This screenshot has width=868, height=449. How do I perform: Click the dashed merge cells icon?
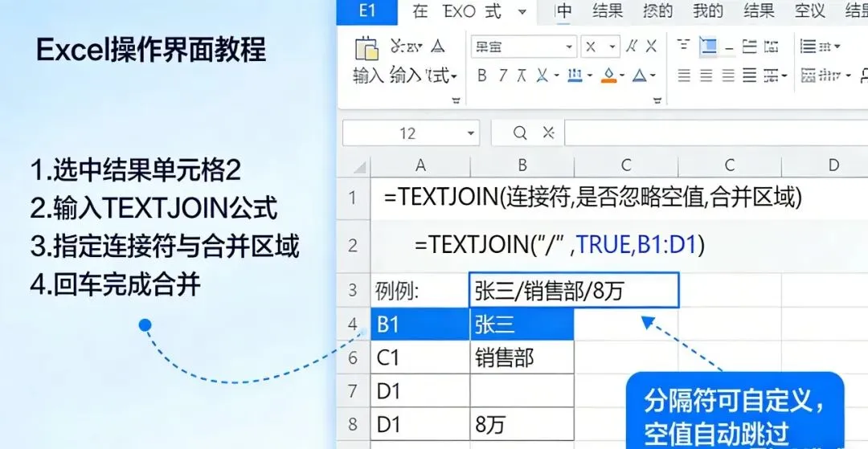pyautogui.click(x=771, y=47)
